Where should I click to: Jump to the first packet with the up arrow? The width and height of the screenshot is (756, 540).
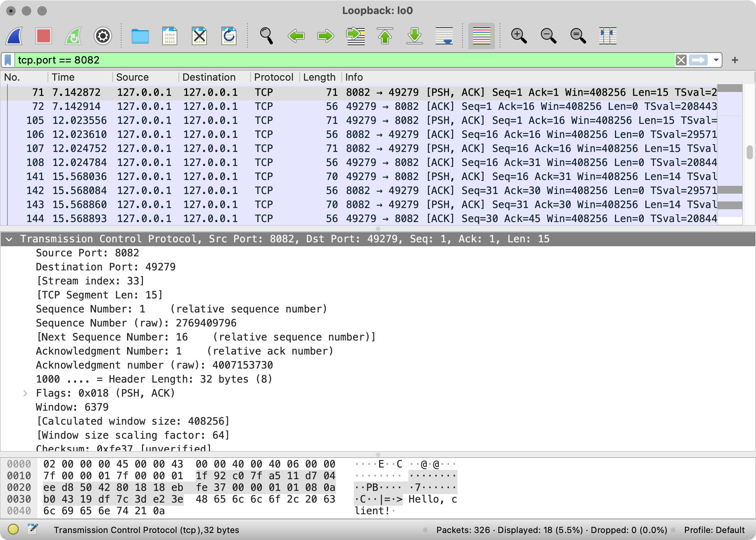[x=385, y=36]
